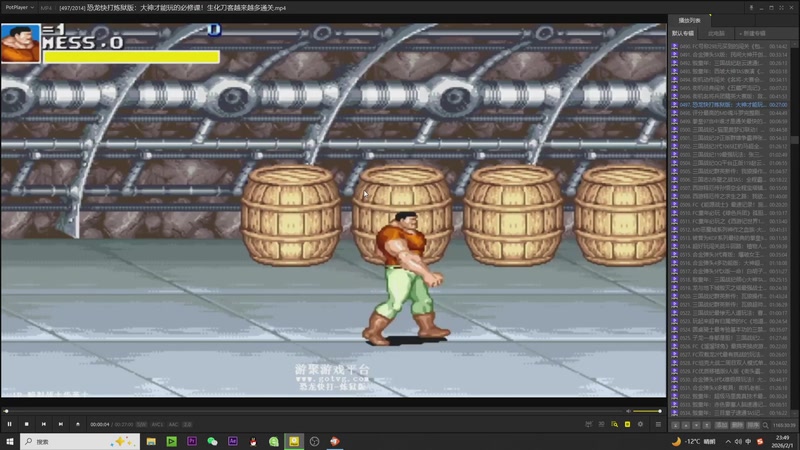This screenshot has width=800, height=450.
Task: Click the weather widget showing -12°C
Action: point(694,441)
